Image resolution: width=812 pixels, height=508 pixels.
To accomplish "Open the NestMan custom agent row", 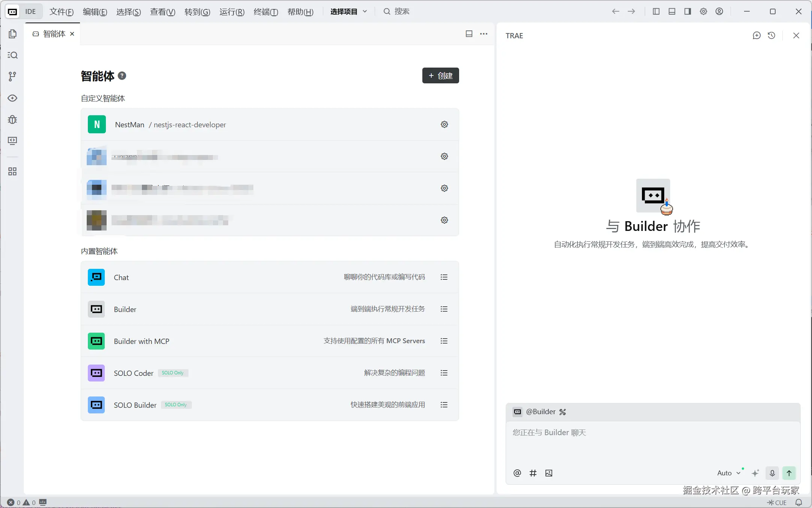I will click(x=270, y=124).
